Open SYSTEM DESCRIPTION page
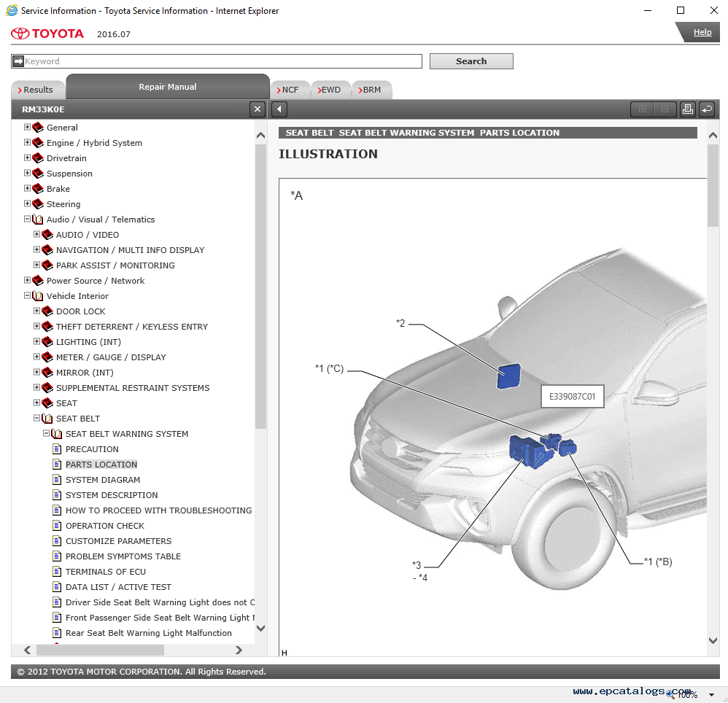The height and width of the screenshot is (703, 728). tap(112, 494)
